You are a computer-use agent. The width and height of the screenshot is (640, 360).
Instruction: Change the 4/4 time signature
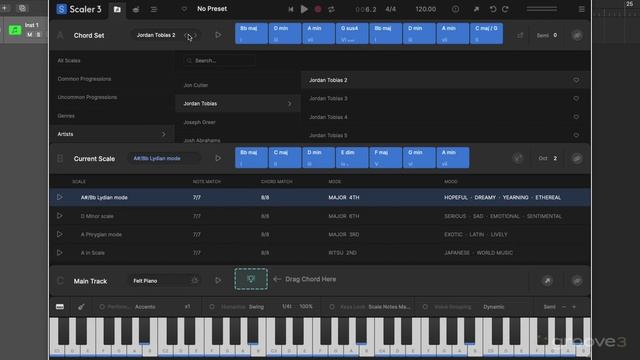point(391,9)
